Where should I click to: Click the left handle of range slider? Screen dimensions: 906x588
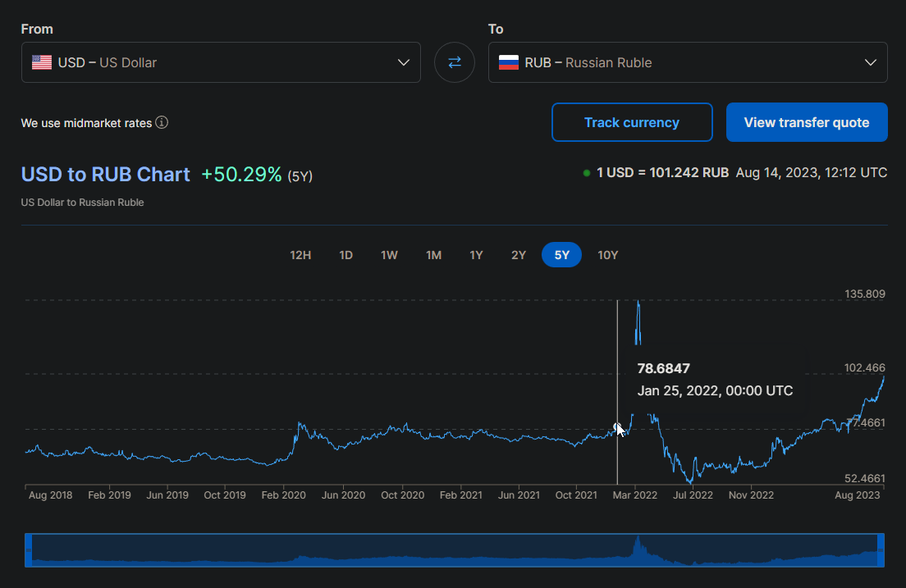[29, 550]
